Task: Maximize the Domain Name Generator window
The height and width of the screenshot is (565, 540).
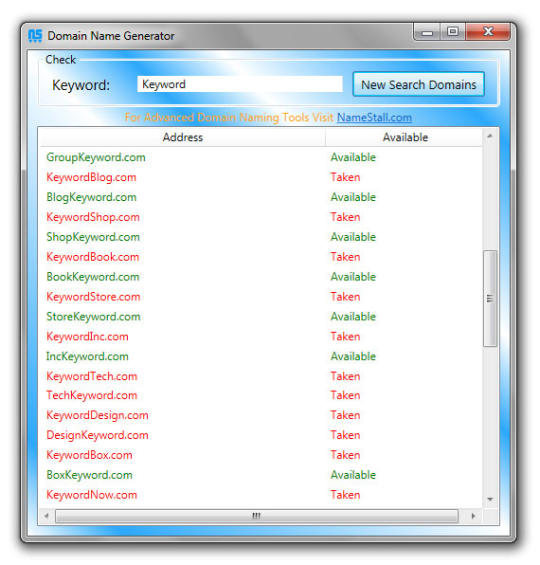Action: [452, 32]
